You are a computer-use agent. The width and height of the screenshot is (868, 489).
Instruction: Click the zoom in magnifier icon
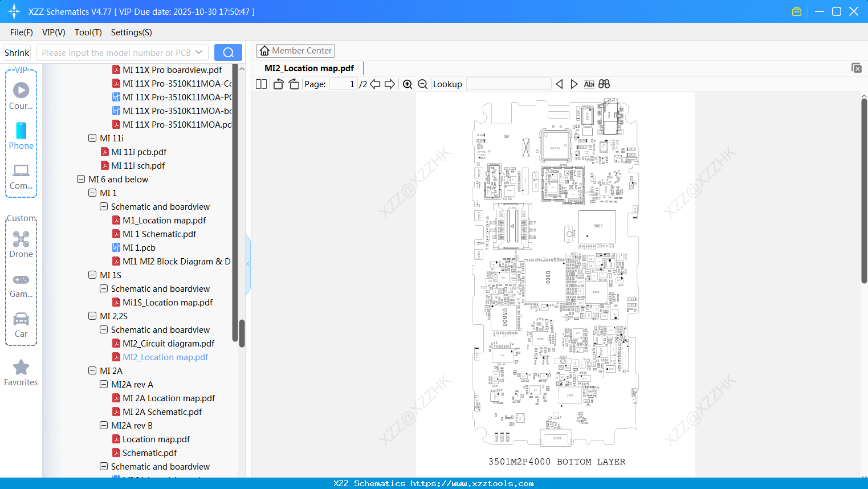[407, 84]
